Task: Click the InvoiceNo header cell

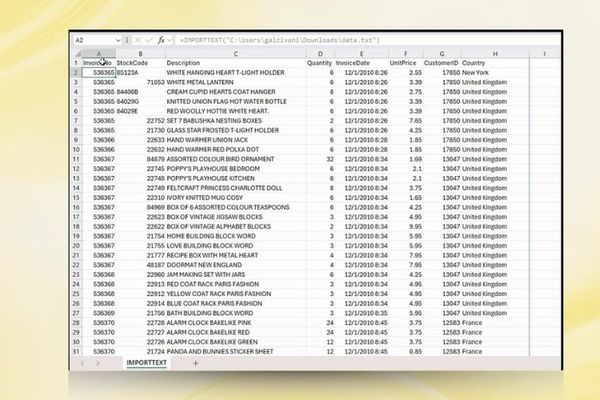Action: point(99,63)
